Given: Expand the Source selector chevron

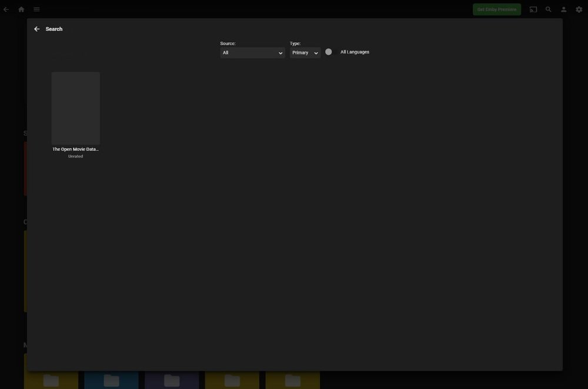Looking at the screenshot, I should click(280, 52).
